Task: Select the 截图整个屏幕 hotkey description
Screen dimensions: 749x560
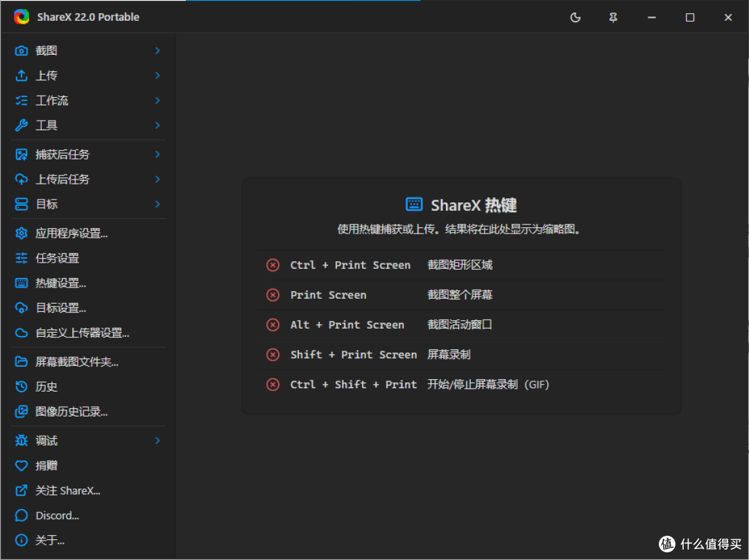Action: coord(460,295)
